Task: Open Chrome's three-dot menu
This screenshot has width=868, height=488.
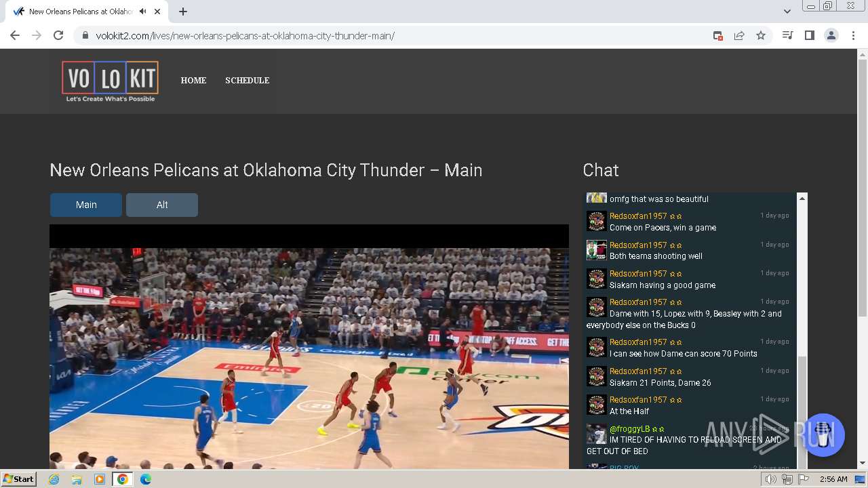Action: coord(853,35)
